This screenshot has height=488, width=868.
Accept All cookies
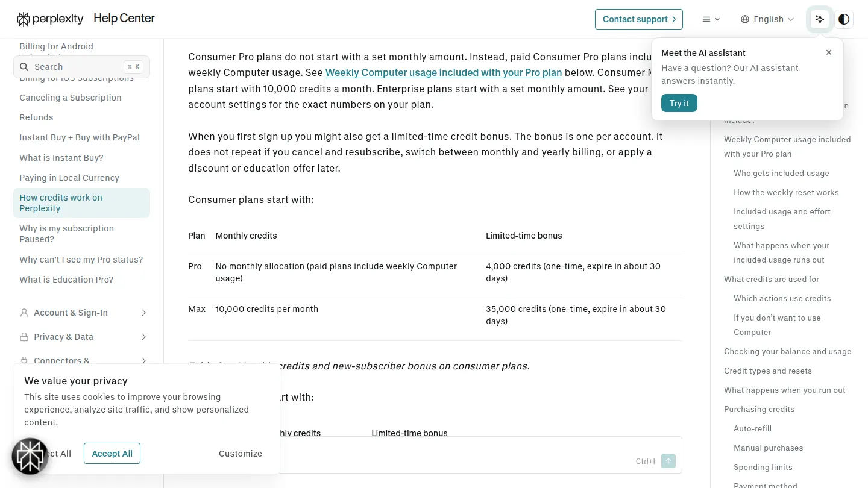pyautogui.click(x=112, y=454)
